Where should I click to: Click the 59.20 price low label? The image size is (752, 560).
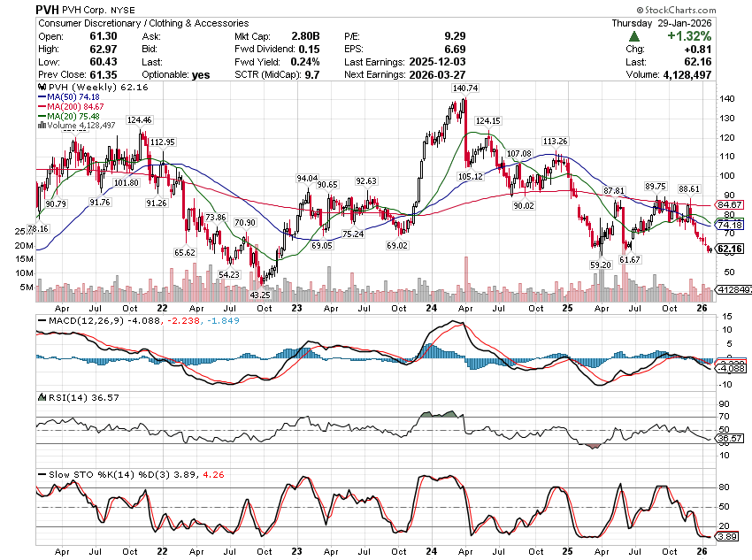(602, 265)
